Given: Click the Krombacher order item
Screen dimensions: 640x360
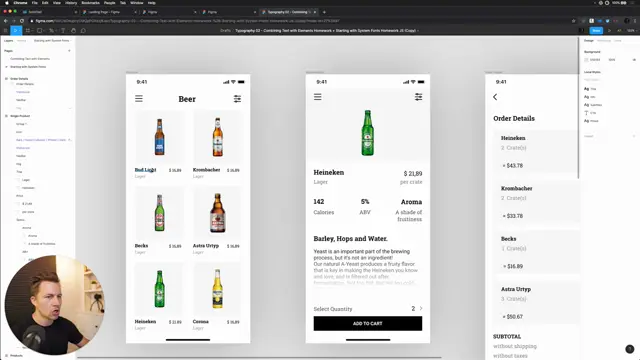Looking at the screenshot, I should pyautogui.click(x=536, y=202).
